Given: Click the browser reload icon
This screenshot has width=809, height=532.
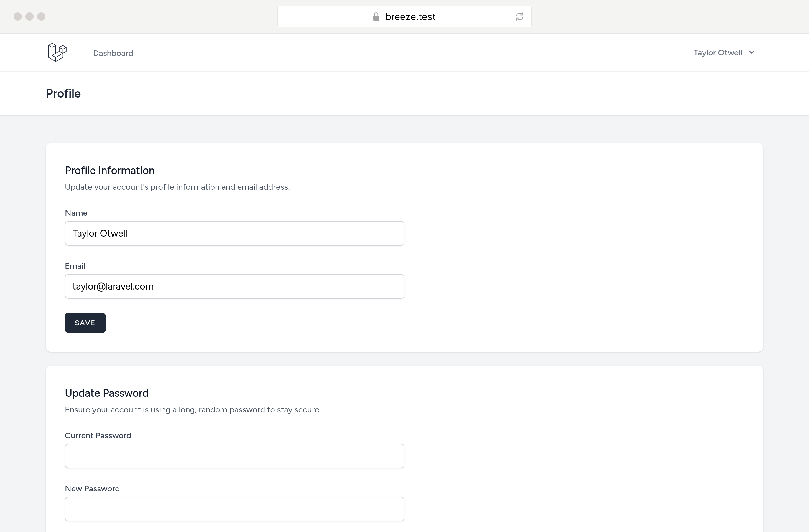Looking at the screenshot, I should [519, 17].
